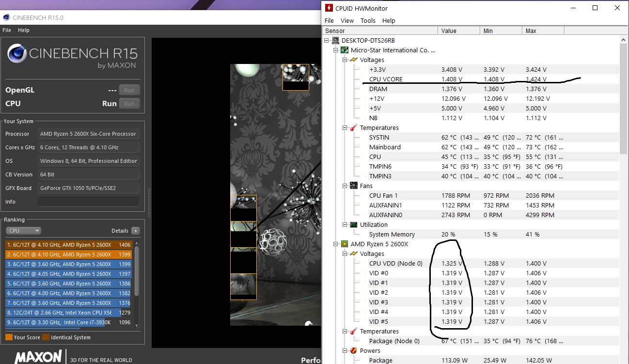Select the SYSTIN temperature row

pyautogui.click(x=471, y=137)
